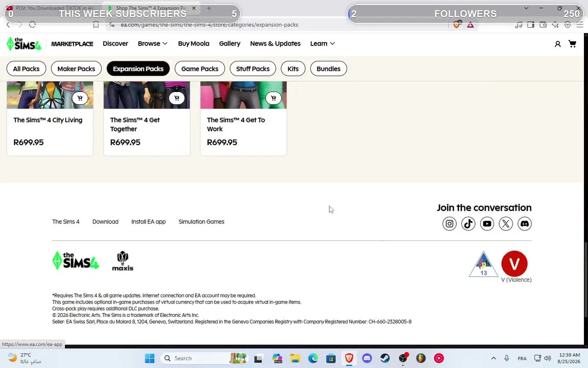Click the Maxis logo in footer
Viewport: 588px width, 368px height.
click(x=122, y=261)
